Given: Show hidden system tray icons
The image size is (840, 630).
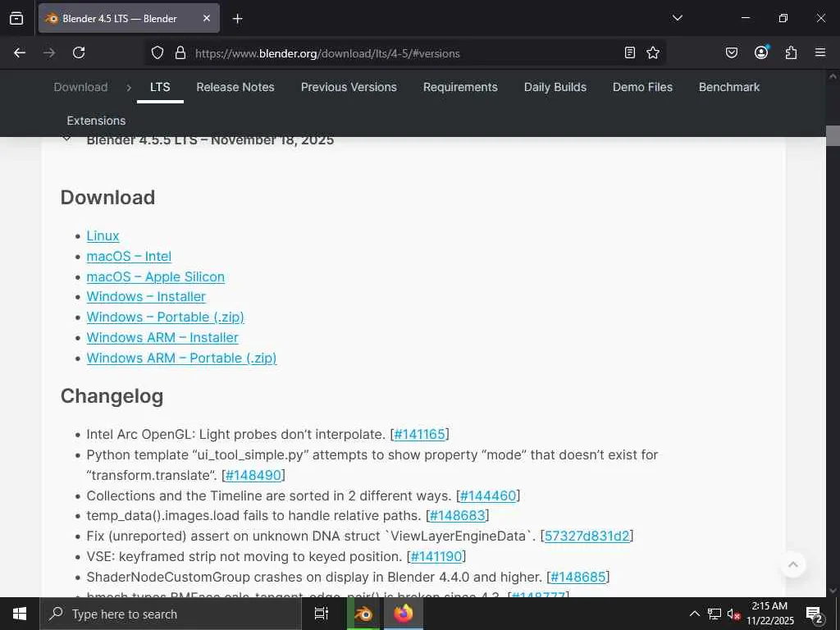Looking at the screenshot, I should tap(694, 614).
